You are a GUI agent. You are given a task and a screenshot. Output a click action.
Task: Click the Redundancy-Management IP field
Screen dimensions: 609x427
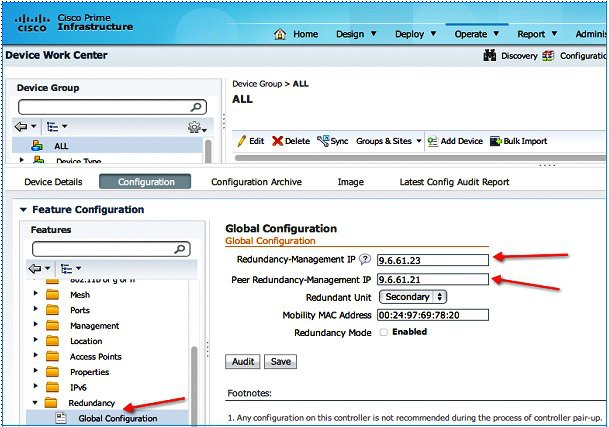(433, 260)
